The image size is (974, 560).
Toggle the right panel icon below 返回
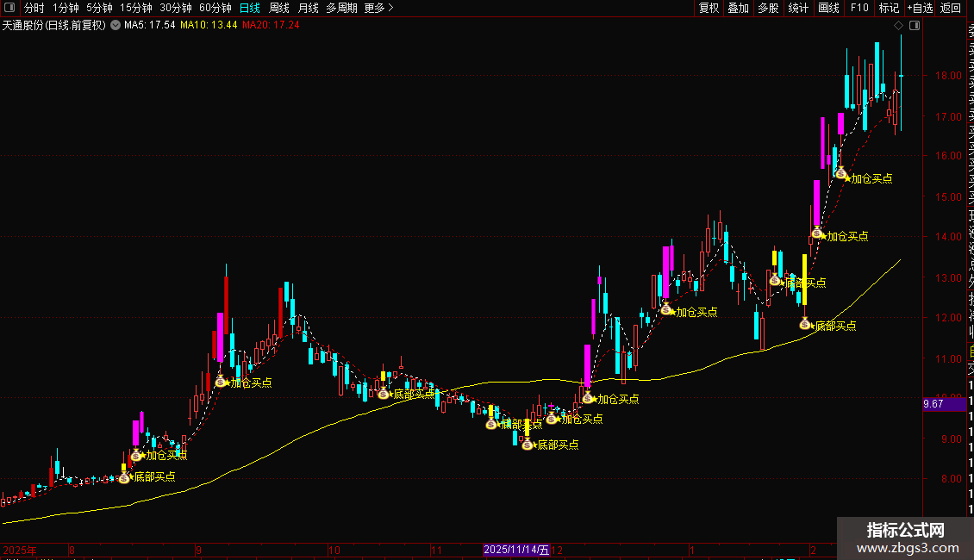[915, 26]
